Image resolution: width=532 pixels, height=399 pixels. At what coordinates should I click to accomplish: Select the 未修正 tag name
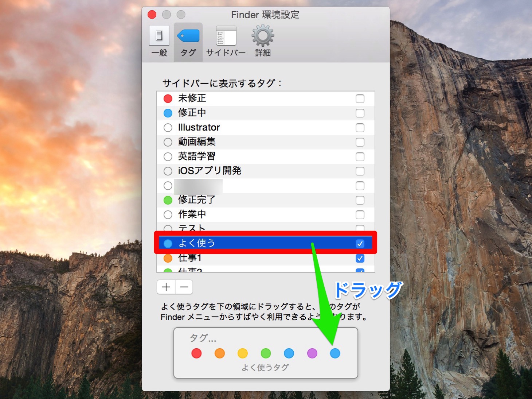pos(192,98)
